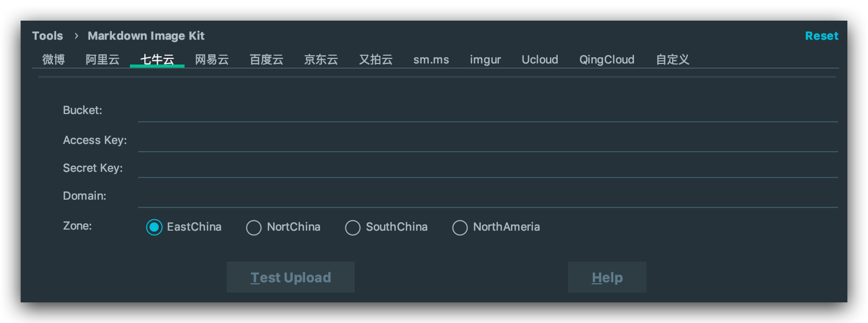The image size is (868, 323).
Task: Go to the 京东云 tab
Action: (x=321, y=60)
